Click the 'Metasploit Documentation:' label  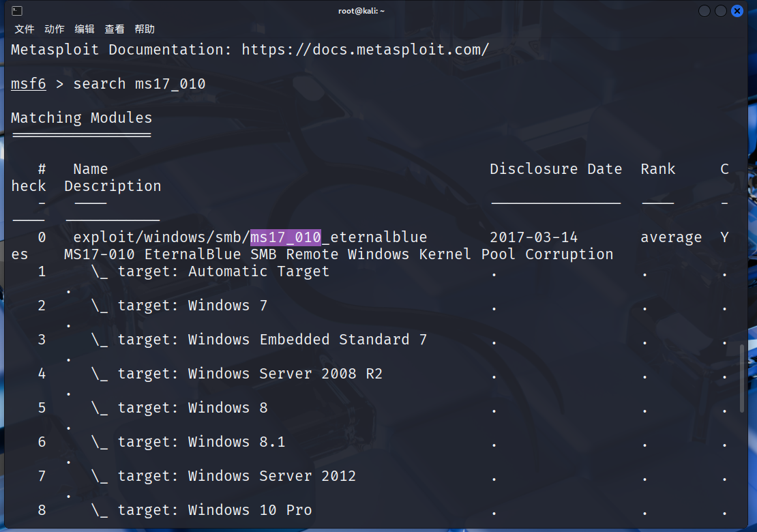(121, 50)
